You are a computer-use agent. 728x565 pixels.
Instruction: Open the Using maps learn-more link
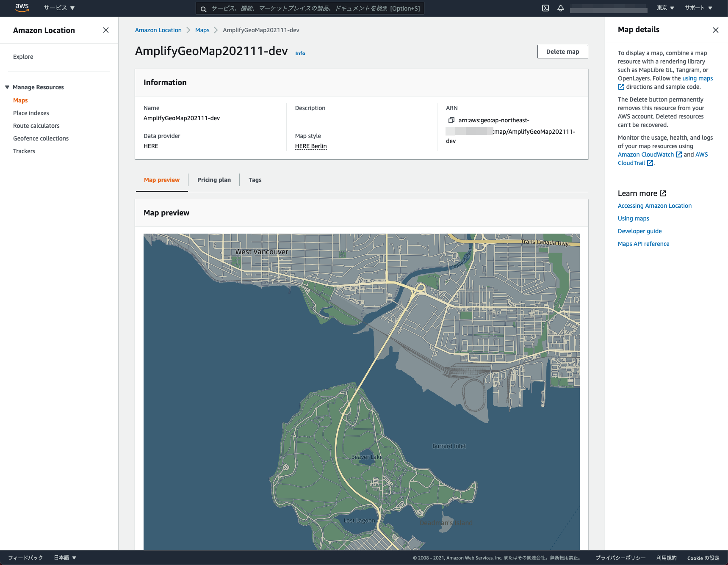634,218
